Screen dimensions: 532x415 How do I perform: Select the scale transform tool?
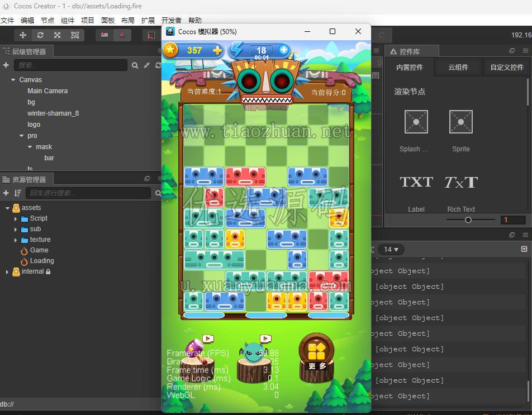point(58,35)
